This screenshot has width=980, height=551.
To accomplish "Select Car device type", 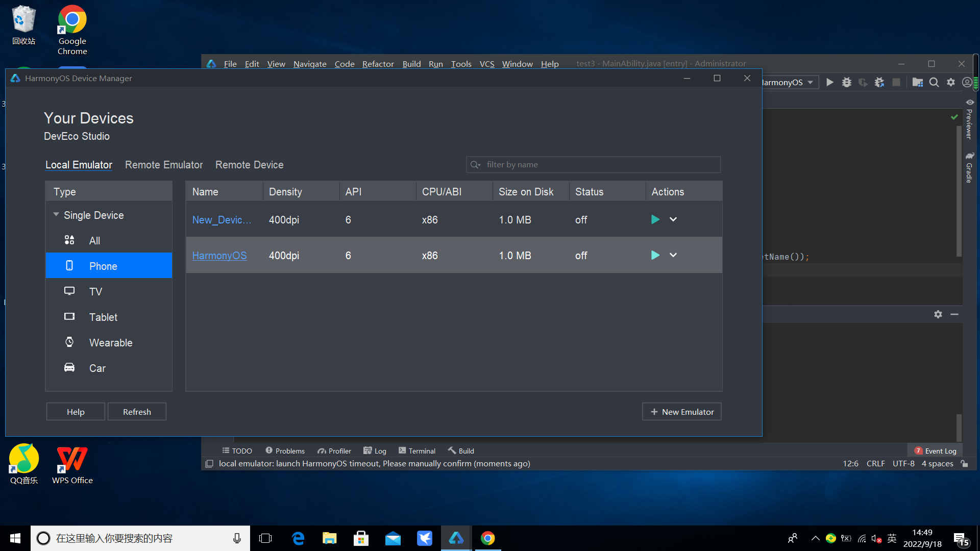I will click(109, 368).
